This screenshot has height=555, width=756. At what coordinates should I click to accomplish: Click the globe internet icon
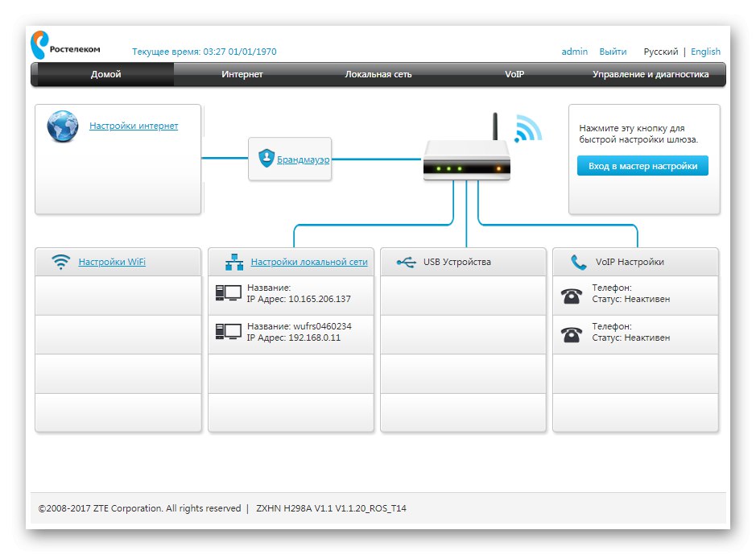[x=63, y=126]
